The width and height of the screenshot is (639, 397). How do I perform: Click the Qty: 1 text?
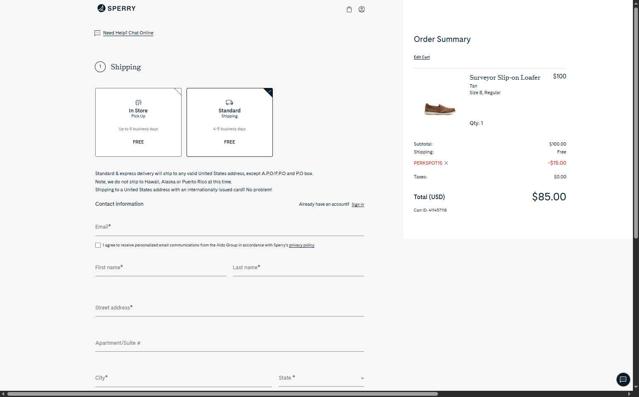tap(476, 123)
